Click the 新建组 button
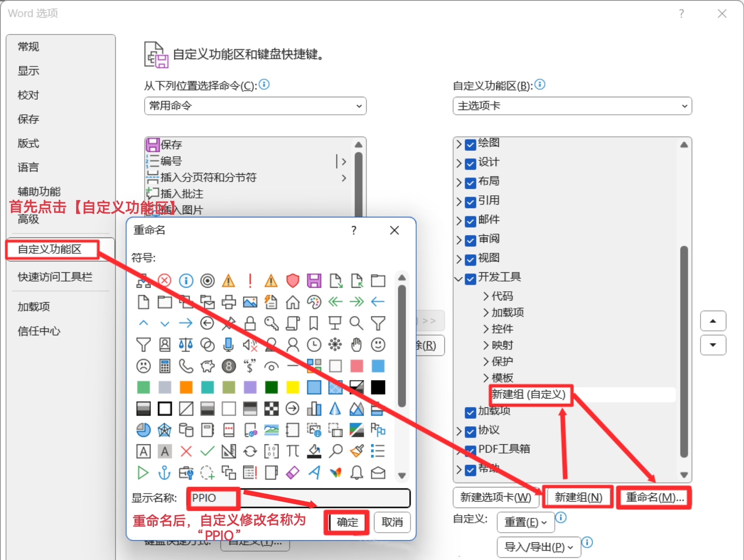This screenshot has height=560, width=744. click(578, 498)
